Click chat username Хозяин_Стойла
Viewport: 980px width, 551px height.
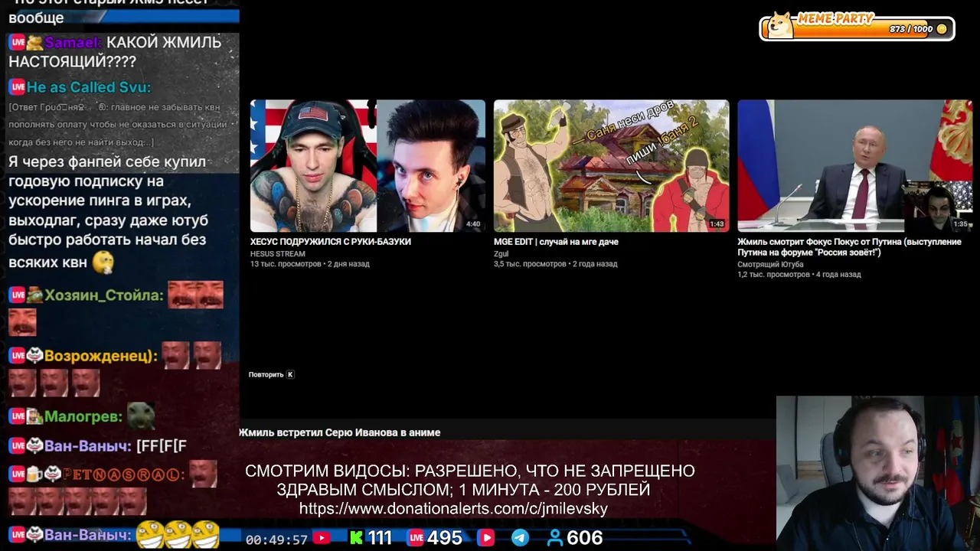[x=104, y=295]
